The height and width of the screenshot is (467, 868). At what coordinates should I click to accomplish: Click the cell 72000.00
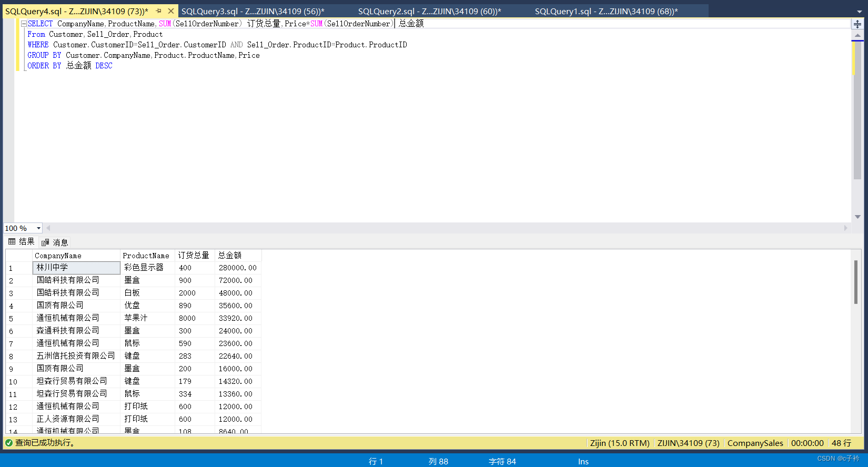tap(238, 280)
